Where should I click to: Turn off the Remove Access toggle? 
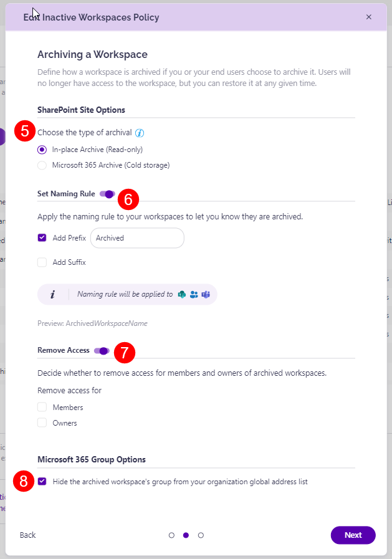[102, 351]
